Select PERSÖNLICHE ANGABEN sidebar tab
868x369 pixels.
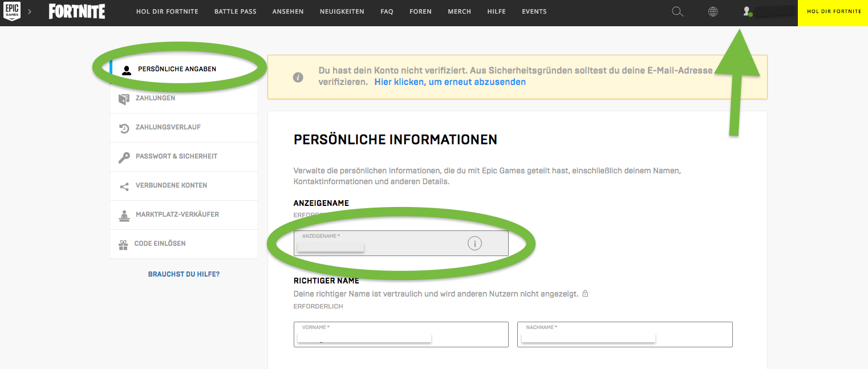[184, 70]
